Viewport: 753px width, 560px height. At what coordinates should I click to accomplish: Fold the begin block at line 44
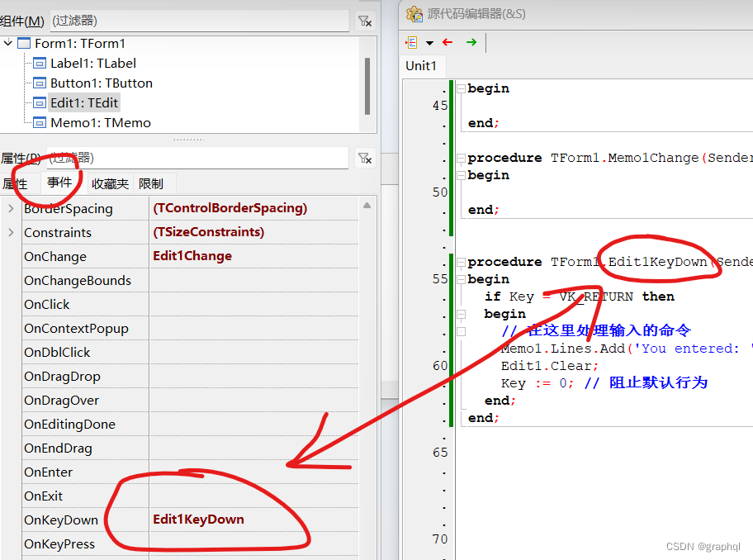(461, 88)
